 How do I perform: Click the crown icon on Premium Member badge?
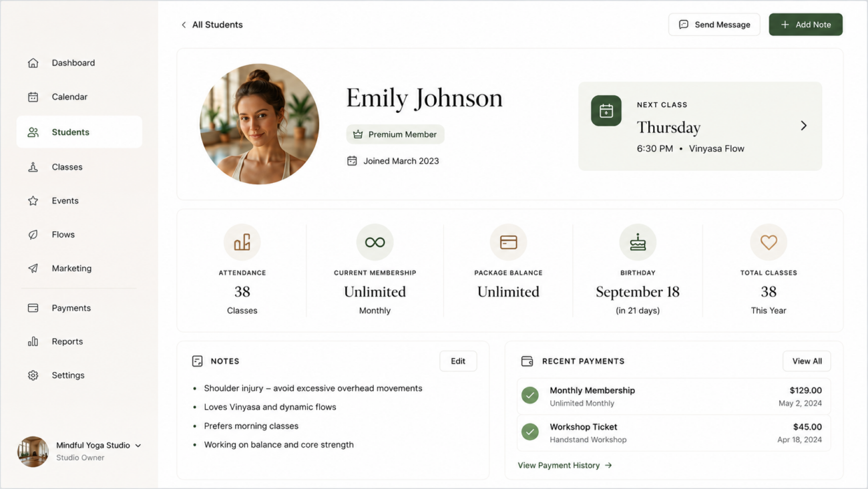358,134
